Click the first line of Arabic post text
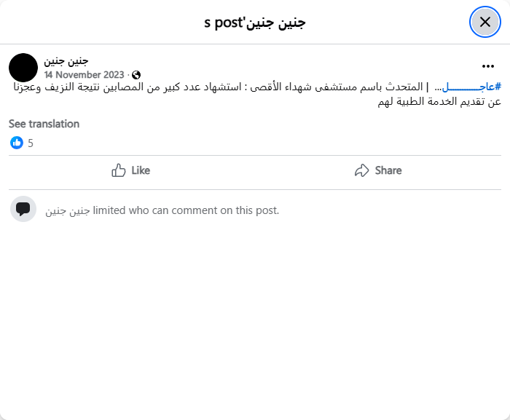This screenshot has width=510, height=420. pos(277,87)
